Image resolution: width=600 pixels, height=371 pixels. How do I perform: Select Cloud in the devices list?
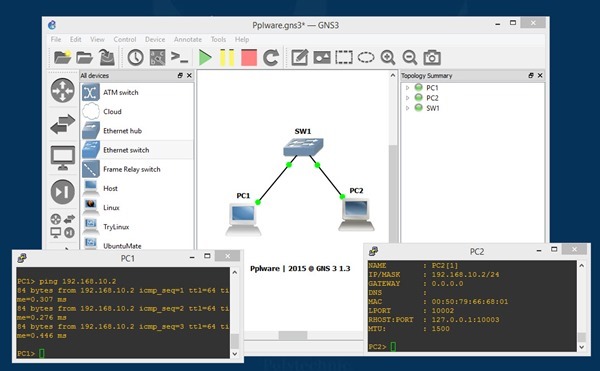[137, 111]
